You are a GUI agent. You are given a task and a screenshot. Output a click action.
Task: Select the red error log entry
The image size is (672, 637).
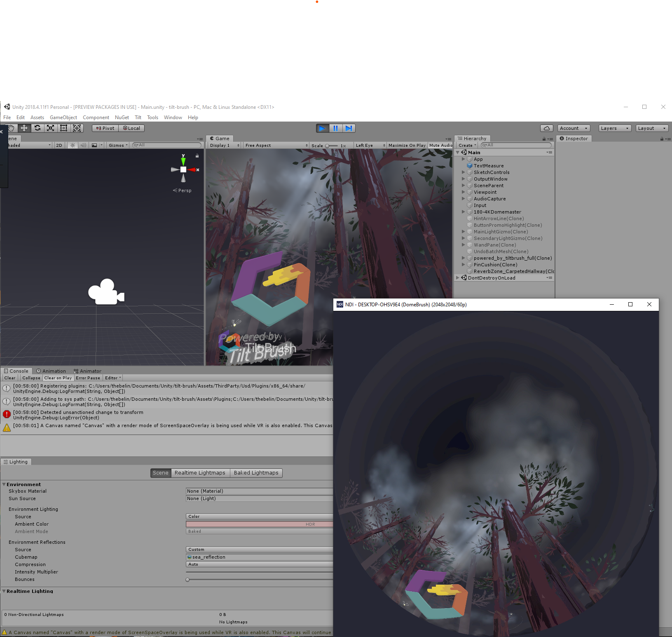pyautogui.click(x=166, y=415)
